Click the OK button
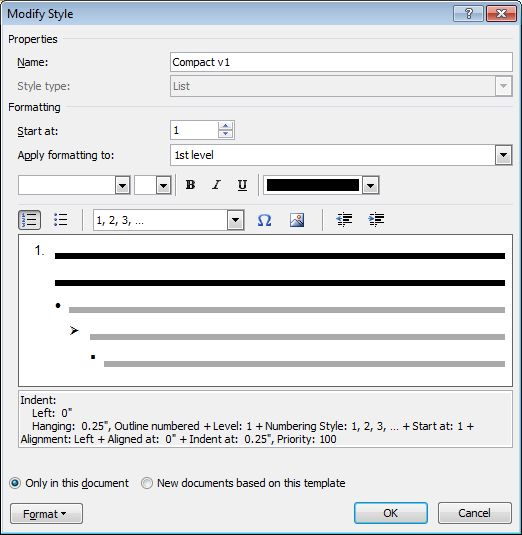 tap(391, 513)
